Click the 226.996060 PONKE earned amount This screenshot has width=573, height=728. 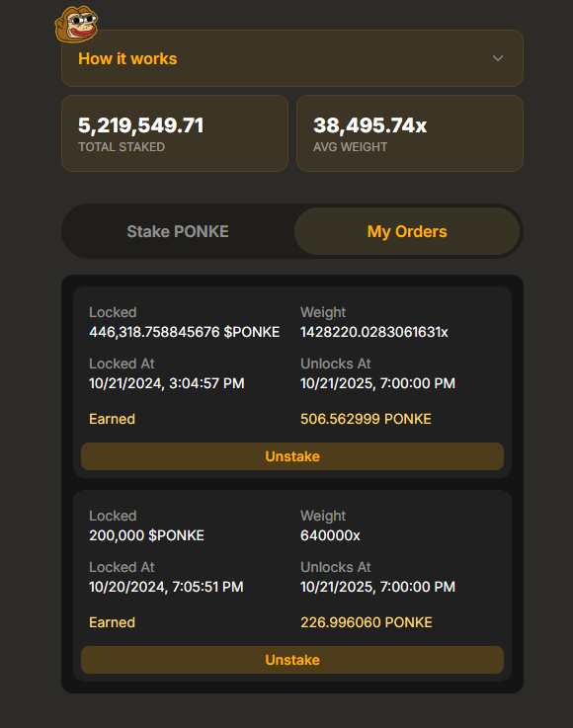point(367,622)
